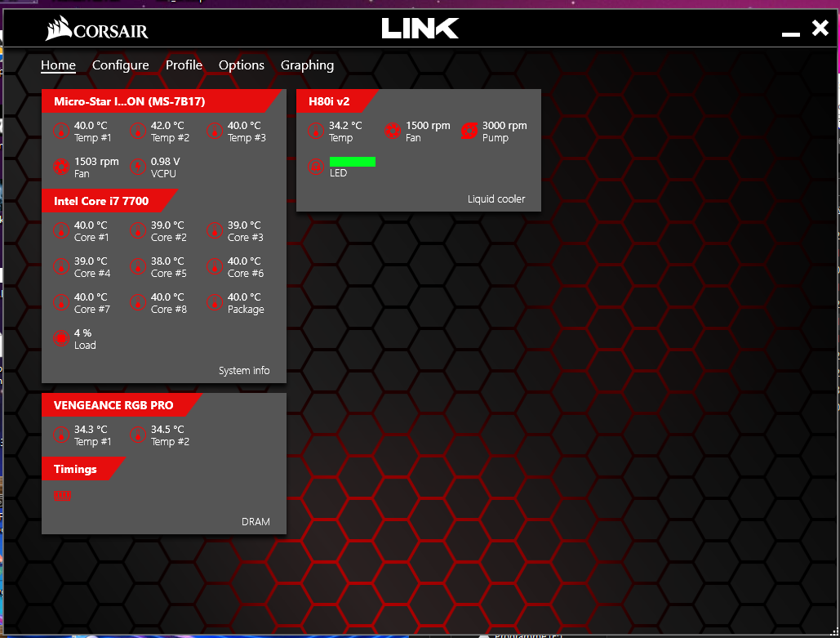Click the Core #8 temperature icon
This screenshot has height=638, width=840.
point(138,302)
